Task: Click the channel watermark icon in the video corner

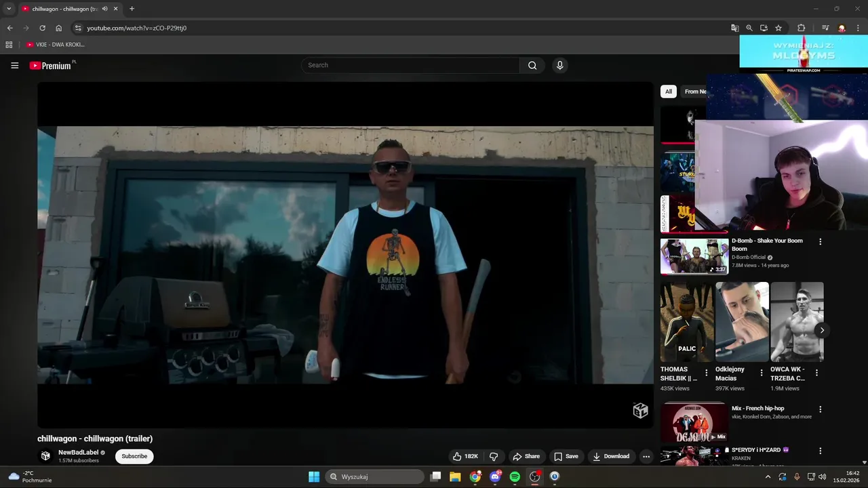Action: (x=640, y=410)
